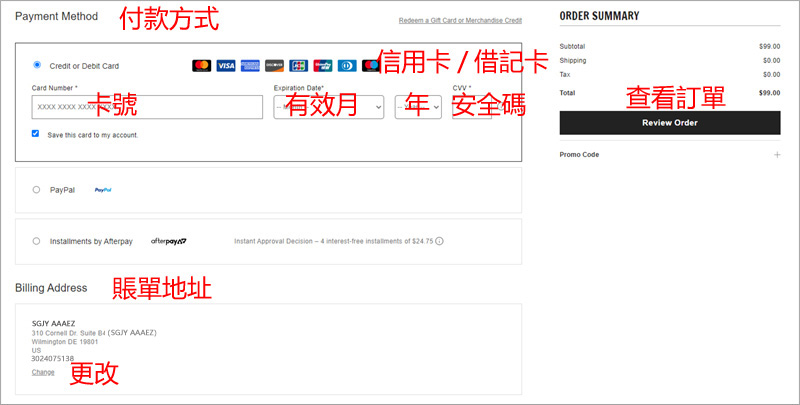The height and width of the screenshot is (405, 800).
Task: Click the PayPal logo
Action: (x=103, y=189)
